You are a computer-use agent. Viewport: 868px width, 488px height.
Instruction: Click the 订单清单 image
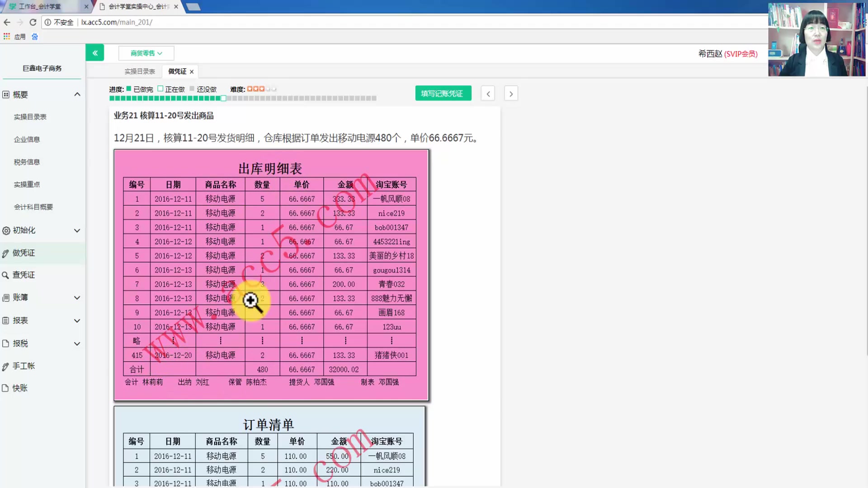(269, 446)
